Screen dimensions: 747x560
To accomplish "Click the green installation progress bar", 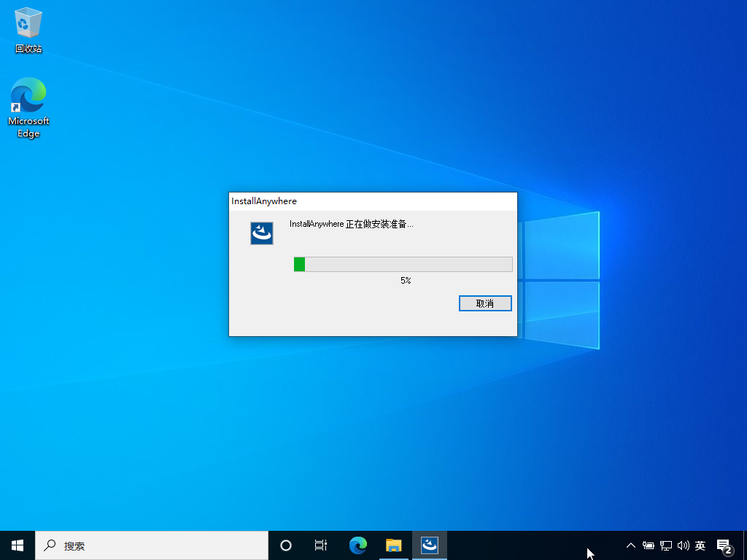I will [403, 264].
